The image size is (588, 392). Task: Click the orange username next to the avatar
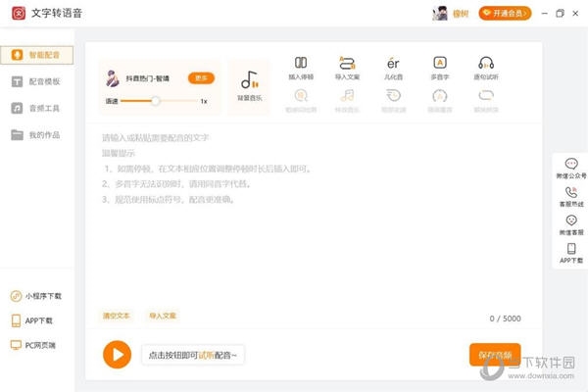(x=461, y=14)
